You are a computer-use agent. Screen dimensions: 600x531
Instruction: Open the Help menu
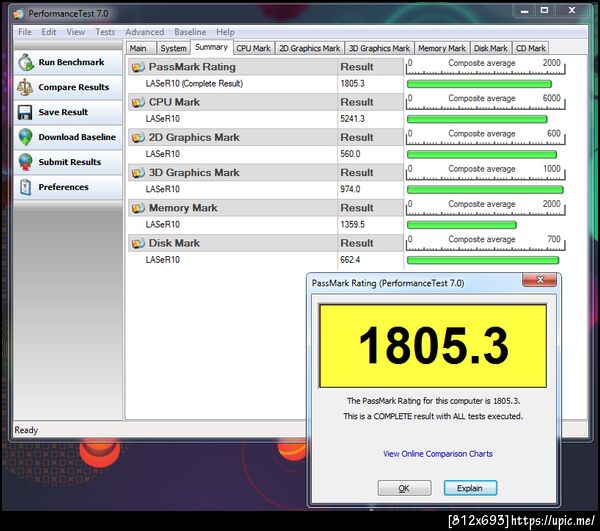[x=225, y=32]
